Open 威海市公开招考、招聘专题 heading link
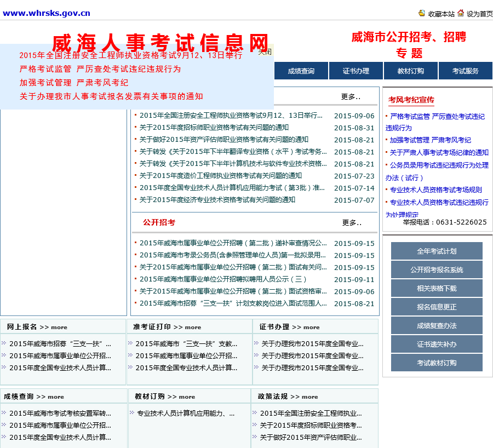The width and height of the screenshot is (493, 448). pos(409,45)
